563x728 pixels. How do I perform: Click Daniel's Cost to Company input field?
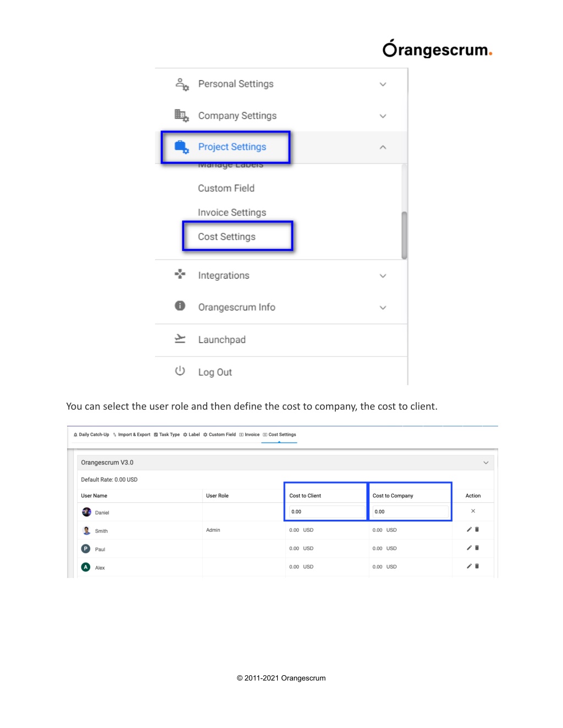[x=410, y=512]
